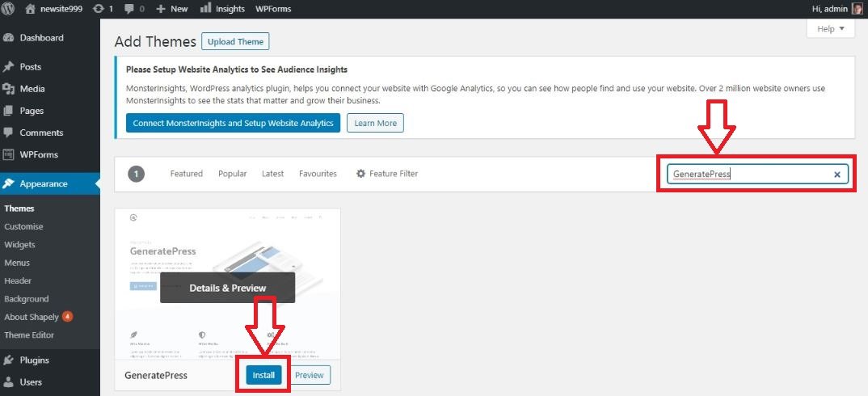Image resolution: width=868 pixels, height=396 pixels.
Task: Switch to the Favourites tab
Action: [x=318, y=174]
